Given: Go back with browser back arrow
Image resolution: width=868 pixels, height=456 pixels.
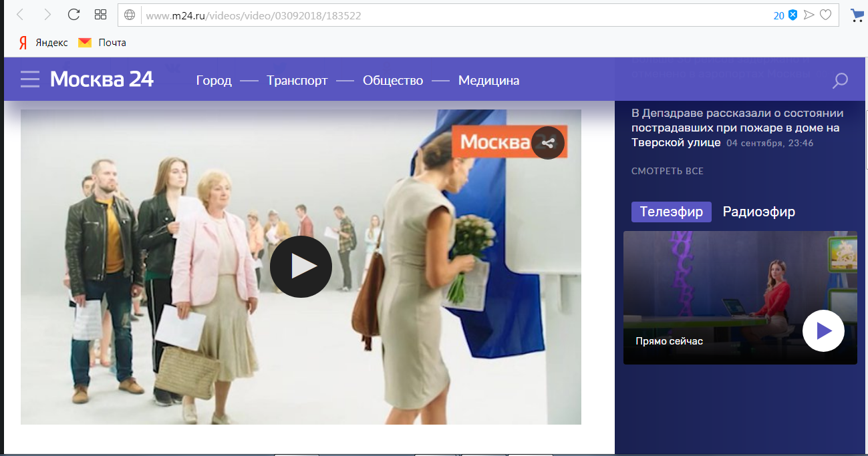Looking at the screenshot, I should 21,15.
